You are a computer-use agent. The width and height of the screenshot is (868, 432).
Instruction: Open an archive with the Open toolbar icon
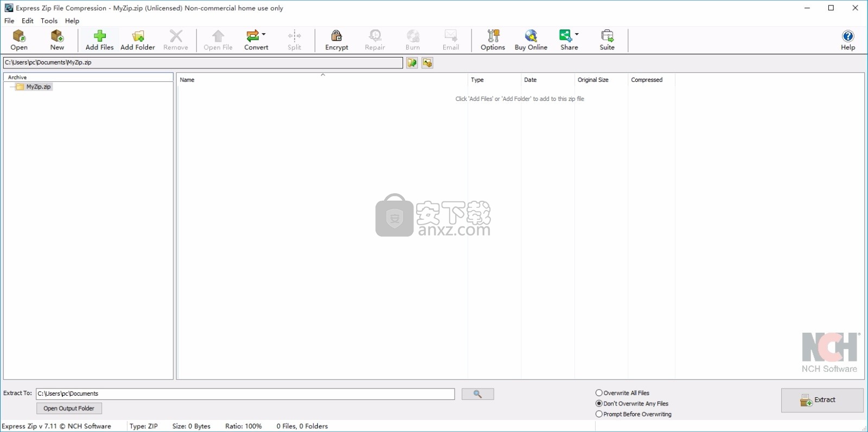(19, 40)
